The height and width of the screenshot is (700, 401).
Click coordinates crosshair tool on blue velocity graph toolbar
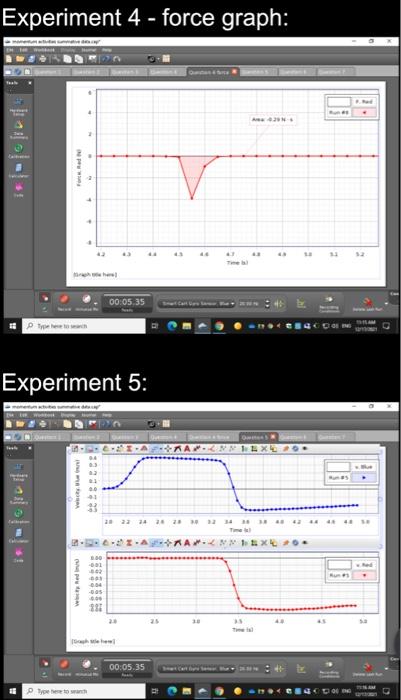click(x=168, y=449)
